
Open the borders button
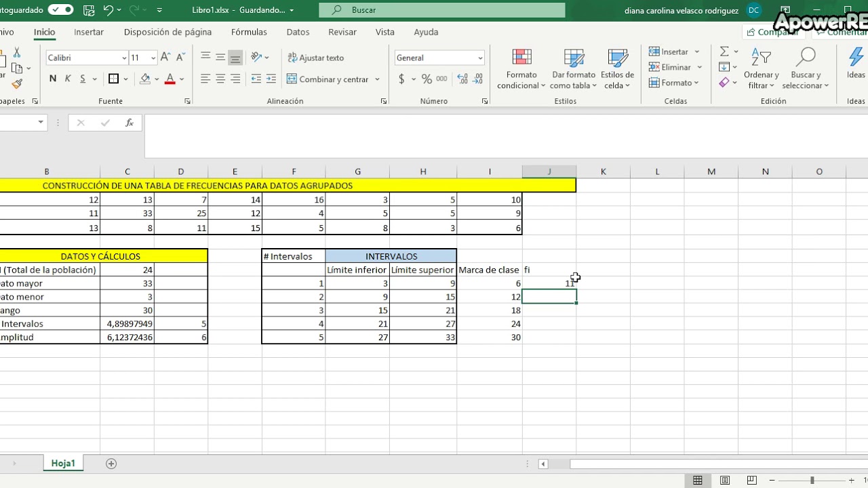(x=113, y=79)
